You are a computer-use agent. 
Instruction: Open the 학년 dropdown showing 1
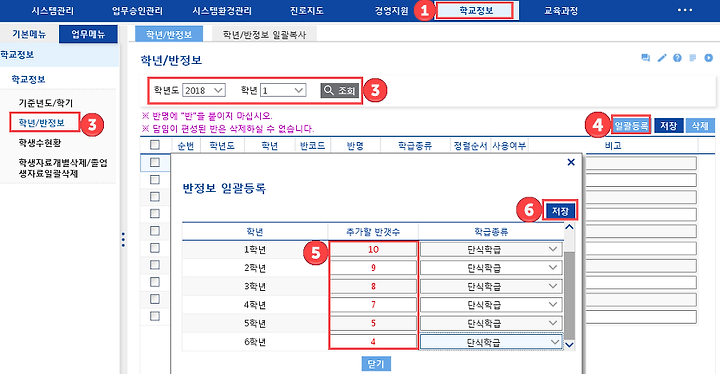coord(283,91)
